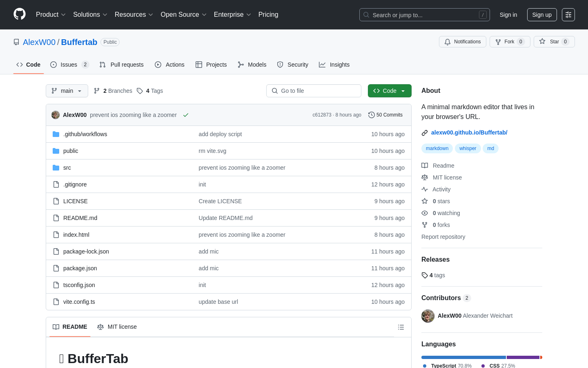
Task: Expand the Open Source menu
Action: click(184, 15)
